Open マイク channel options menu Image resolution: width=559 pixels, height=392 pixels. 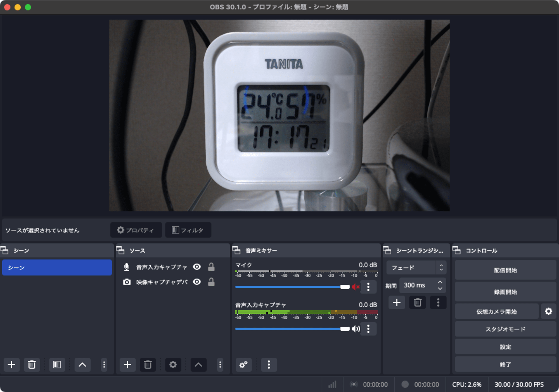click(x=368, y=287)
